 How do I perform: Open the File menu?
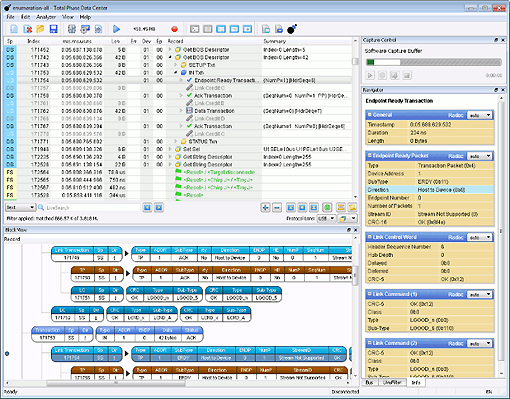coord(10,17)
